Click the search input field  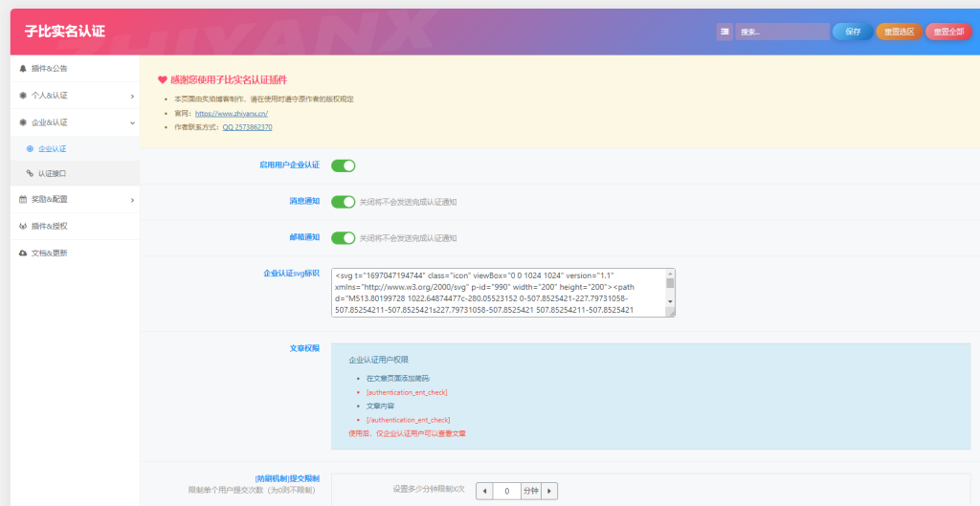click(x=783, y=32)
